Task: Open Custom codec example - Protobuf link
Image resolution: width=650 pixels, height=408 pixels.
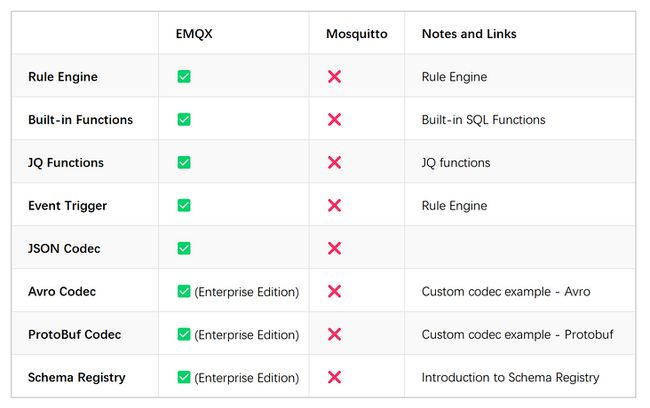Action: pyautogui.click(x=517, y=334)
